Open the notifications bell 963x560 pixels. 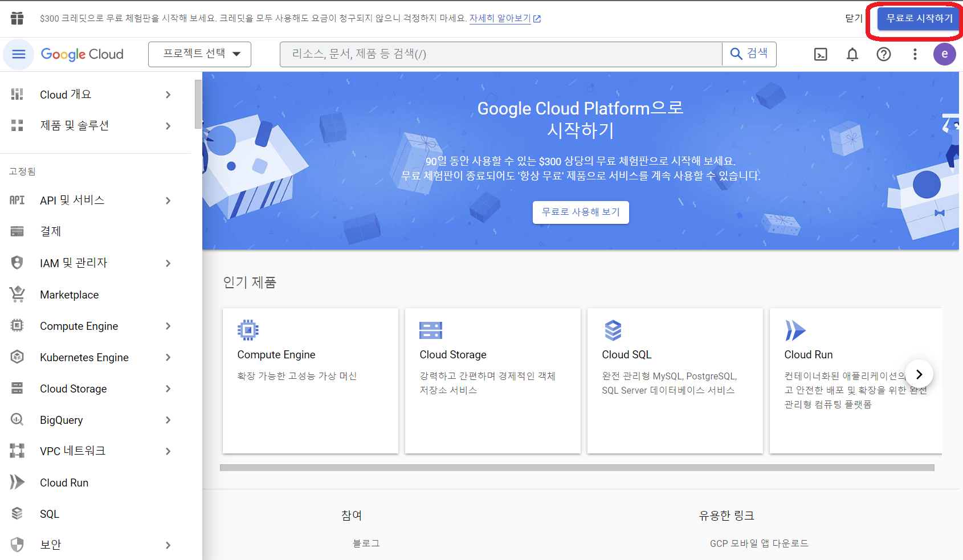coord(852,54)
